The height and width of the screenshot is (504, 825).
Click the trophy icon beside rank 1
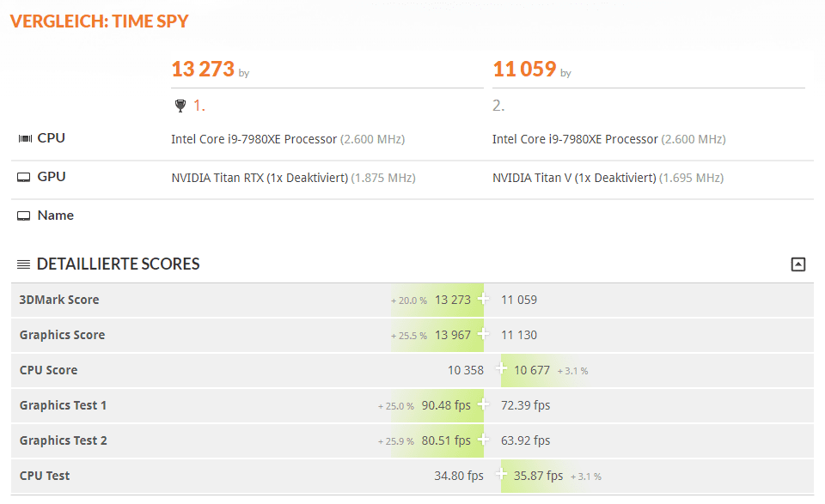[180, 106]
